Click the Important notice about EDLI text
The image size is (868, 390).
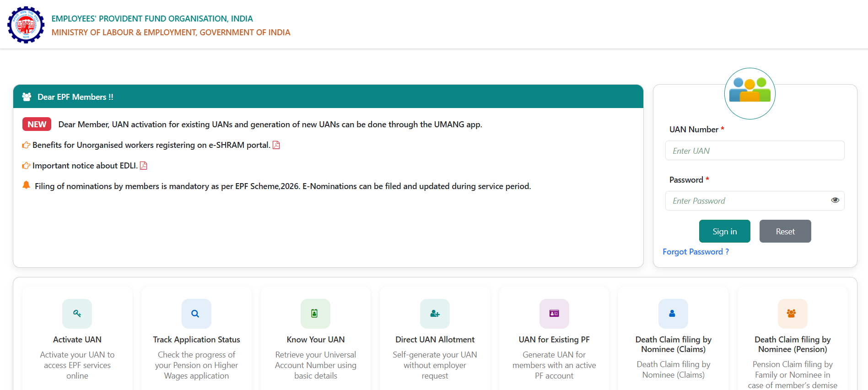coord(85,166)
